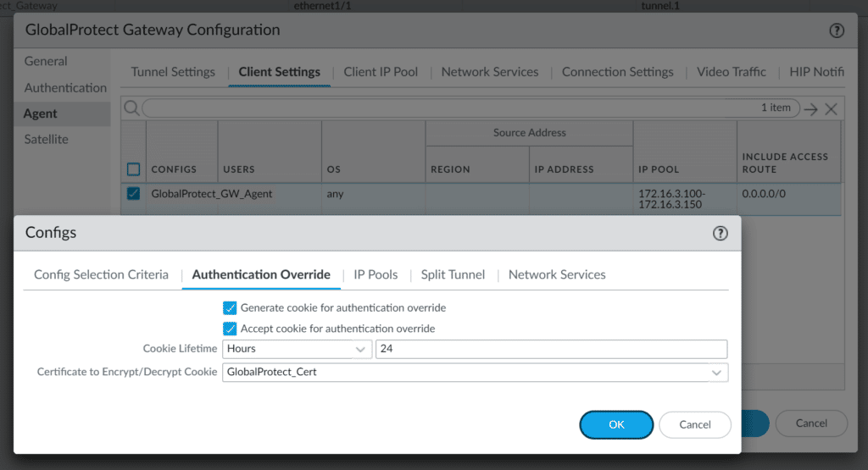Screen dimensions: 868x470
Task: Go to Tunnel Settings tab
Action: tap(173, 72)
